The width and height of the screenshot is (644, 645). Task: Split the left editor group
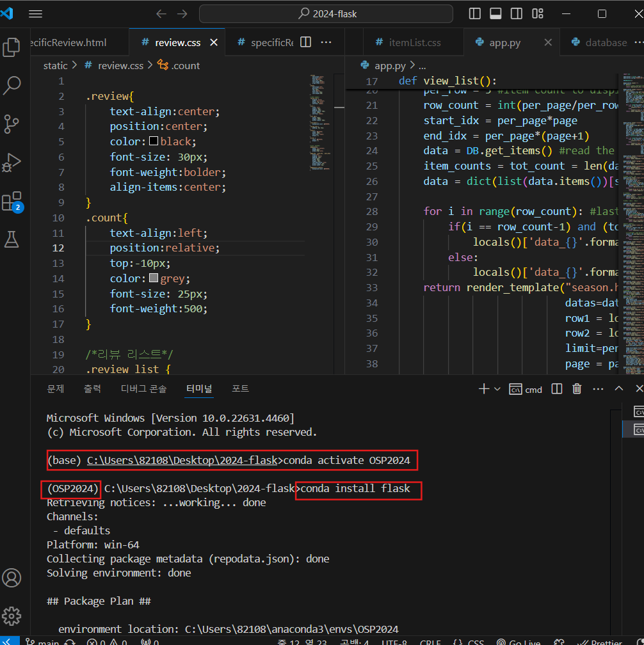pos(306,42)
